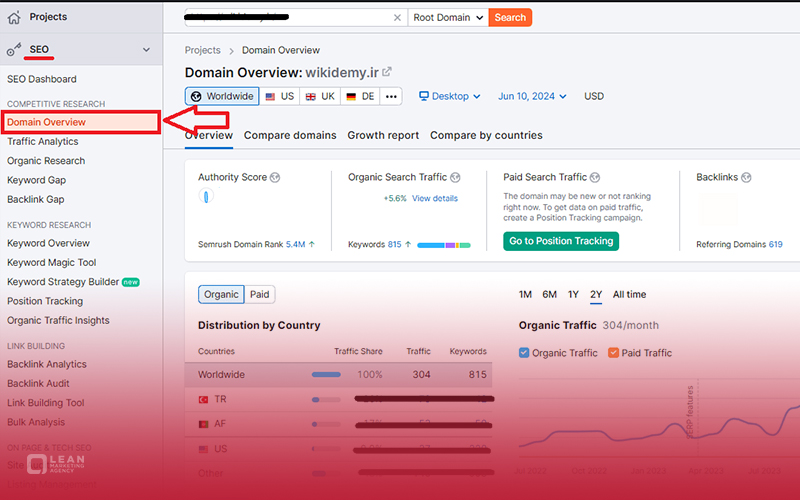The width and height of the screenshot is (800, 500).
Task: Switch to Growth report tab
Action: coord(383,135)
